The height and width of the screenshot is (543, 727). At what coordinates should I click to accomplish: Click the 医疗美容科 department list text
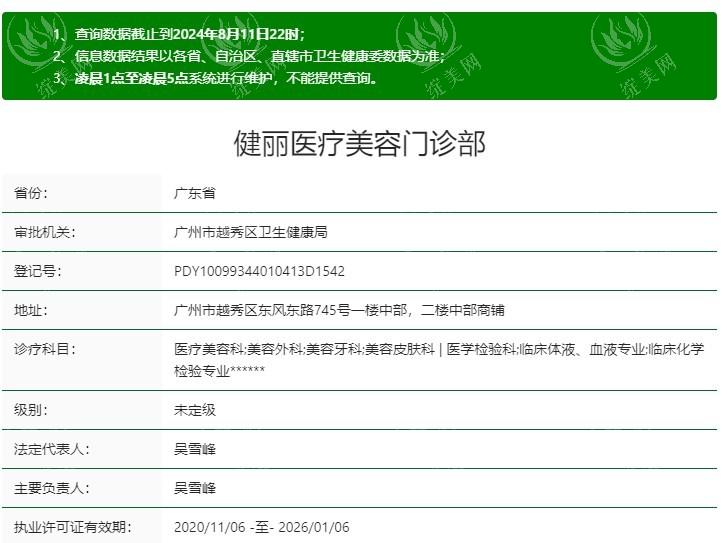coord(439,359)
